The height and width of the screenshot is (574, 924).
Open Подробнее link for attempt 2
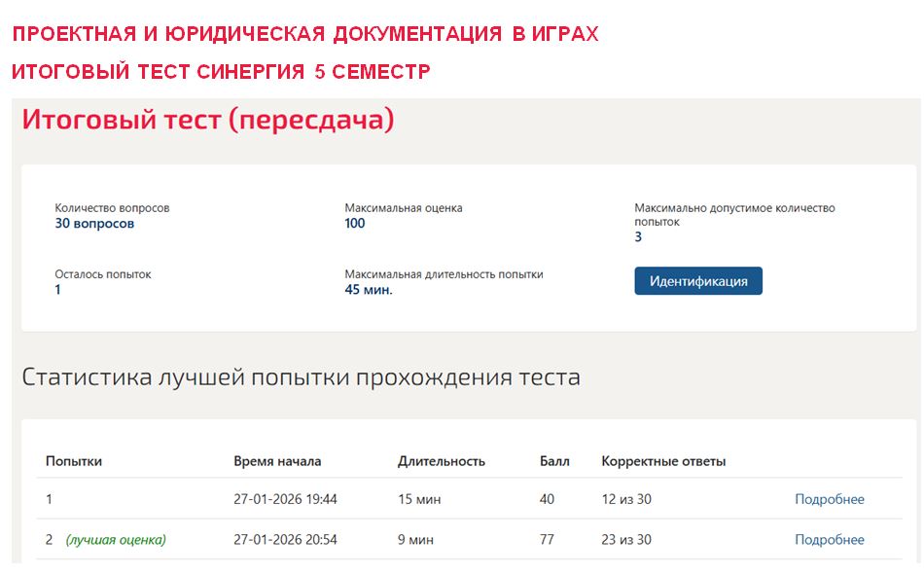829,539
